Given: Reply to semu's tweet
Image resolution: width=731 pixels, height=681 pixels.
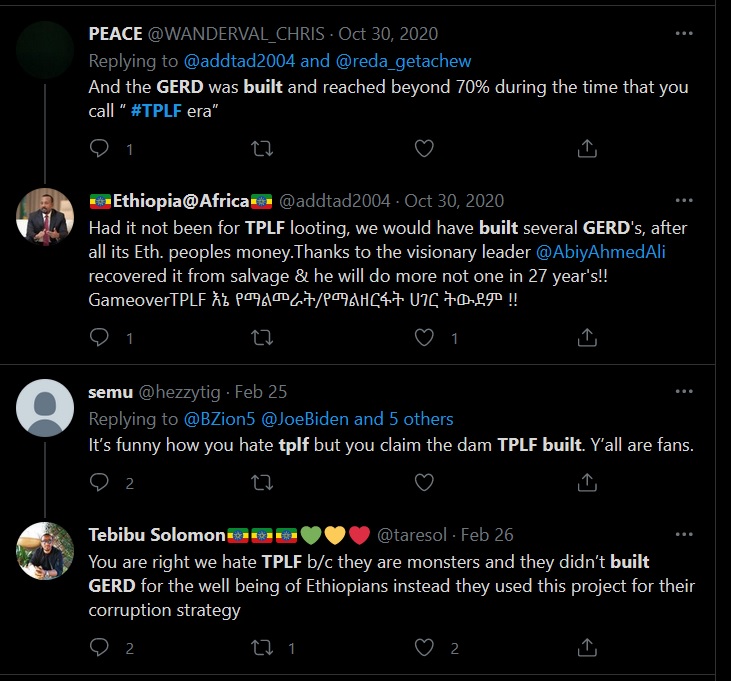Looking at the screenshot, I should tap(100, 482).
